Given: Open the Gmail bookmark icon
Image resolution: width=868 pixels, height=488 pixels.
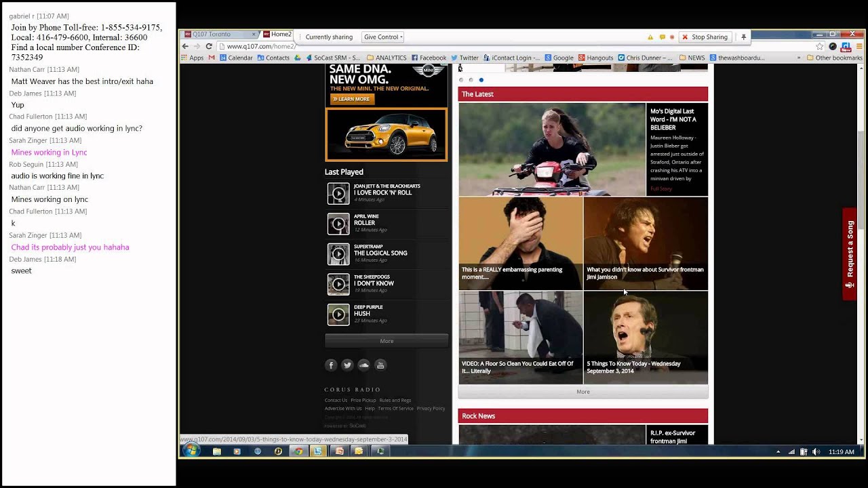Looking at the screenshot, I should coord(212,58).
